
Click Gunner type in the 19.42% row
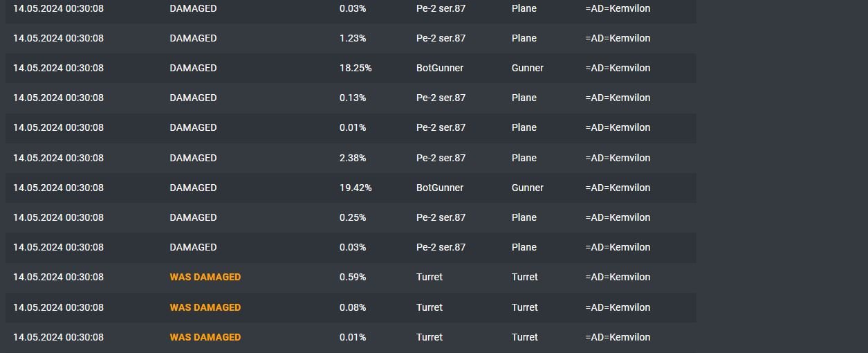tap(528, 188)
